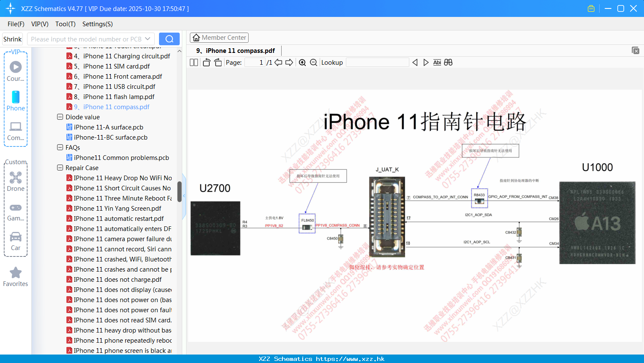Click the U2700 chip image

(x=215, y=228)
